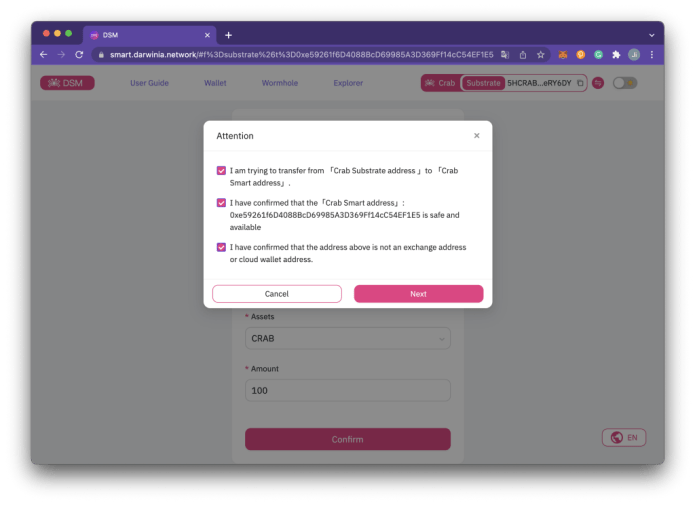
Task: Expand the tab search chevron
Action: (652, 35)
